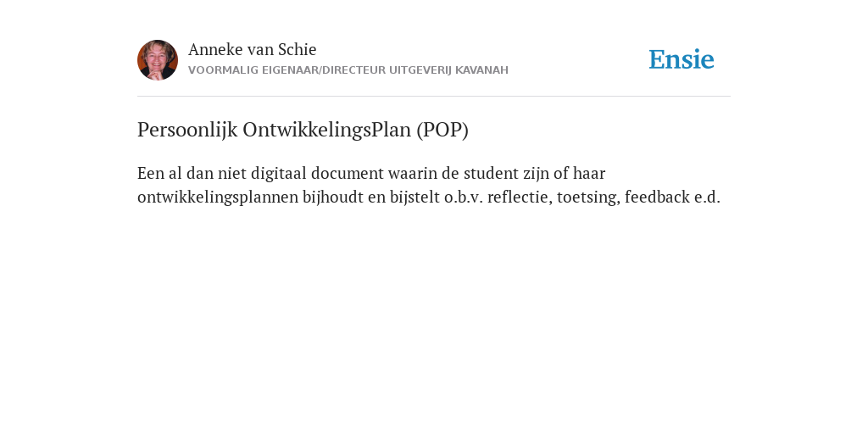Click the opening words "Een al dan niet"
The height and width of the screenshot is (434, 868).
point(192,173)
